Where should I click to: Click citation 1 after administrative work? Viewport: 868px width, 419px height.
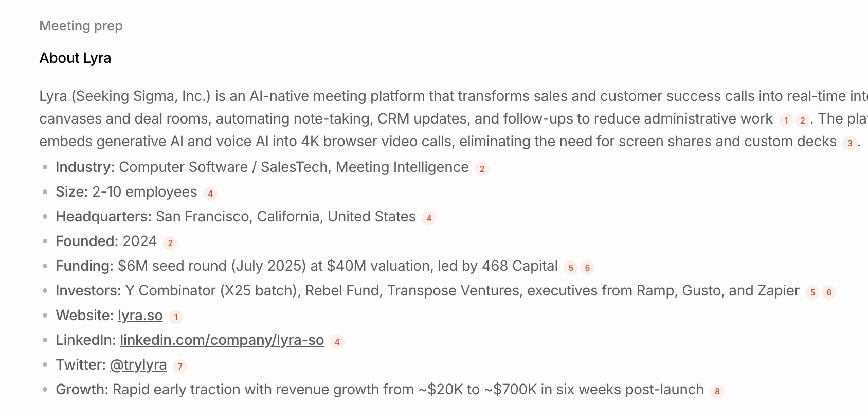tap(786, 120)
